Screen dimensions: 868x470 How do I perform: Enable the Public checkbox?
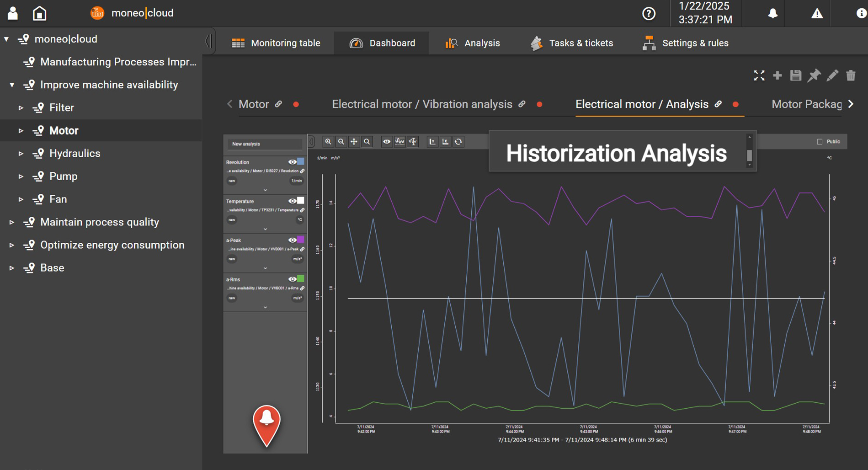[820, 142]
